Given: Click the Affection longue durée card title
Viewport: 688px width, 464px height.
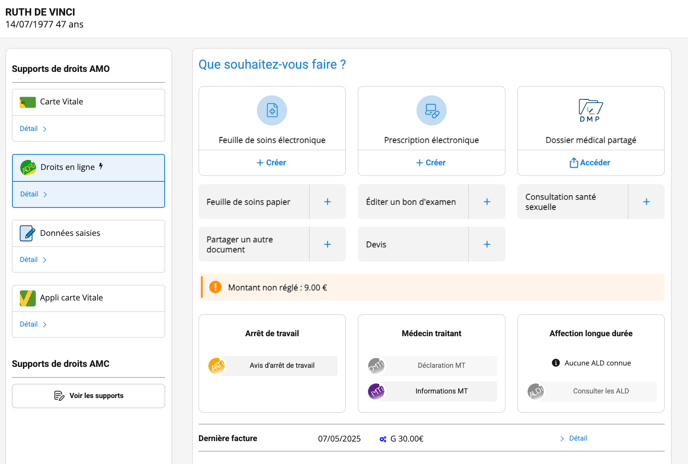Looking at the screenshot, I should (x=591, y=334).
